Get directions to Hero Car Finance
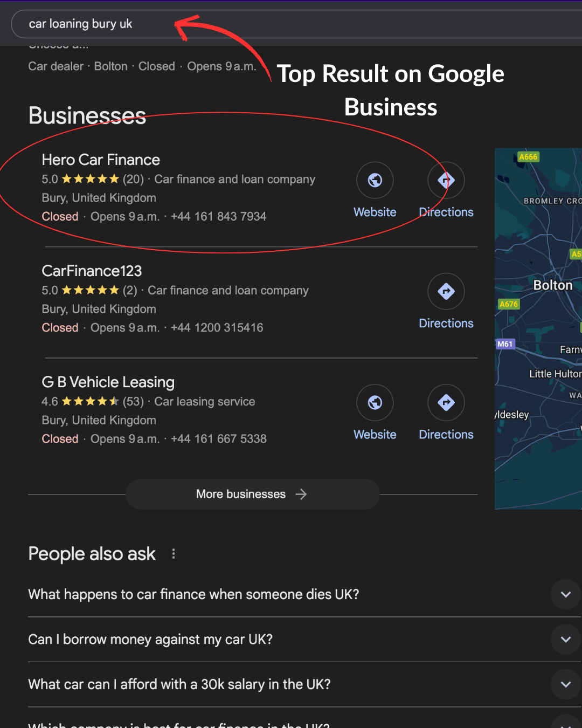The image size is (582, 728). click(446, 180)
